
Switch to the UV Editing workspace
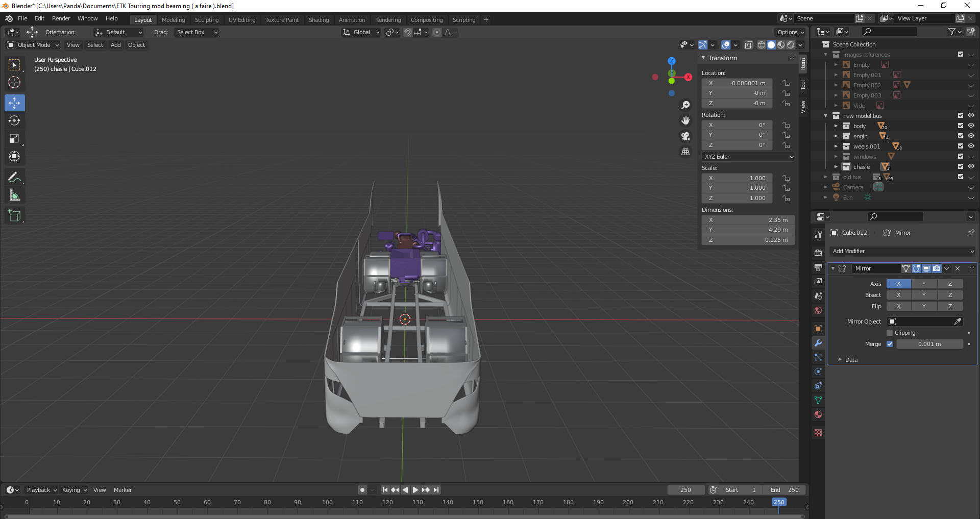242,20
